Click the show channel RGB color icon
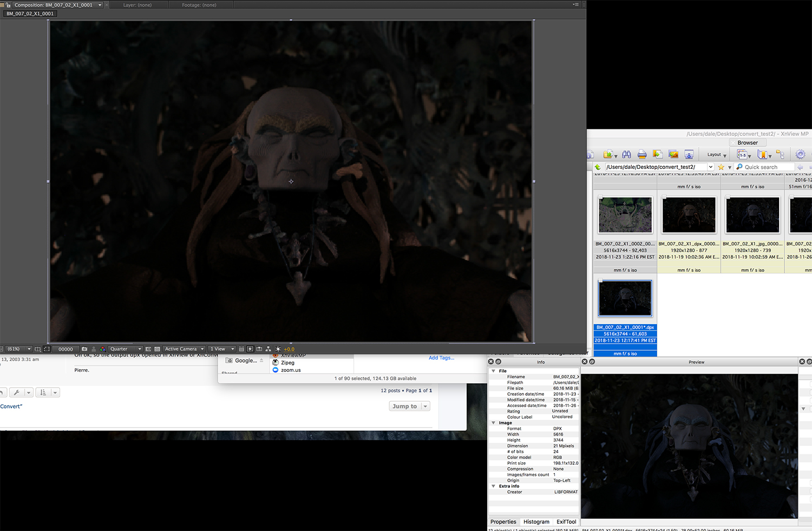The image size is (812, 531). pos(102,349)
